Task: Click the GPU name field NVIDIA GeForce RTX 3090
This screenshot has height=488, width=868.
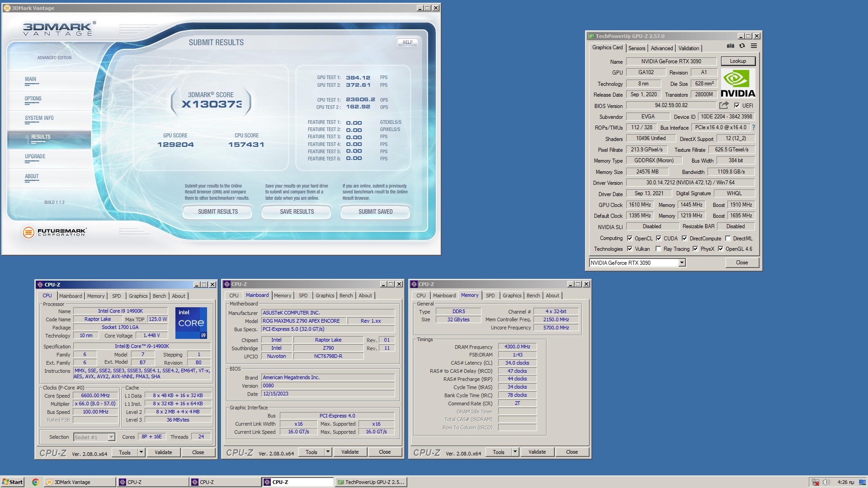Action: tap(671, 61)
